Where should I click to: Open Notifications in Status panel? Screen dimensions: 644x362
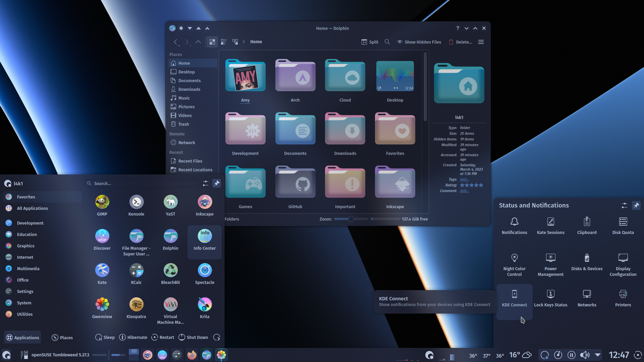(514, 226)
